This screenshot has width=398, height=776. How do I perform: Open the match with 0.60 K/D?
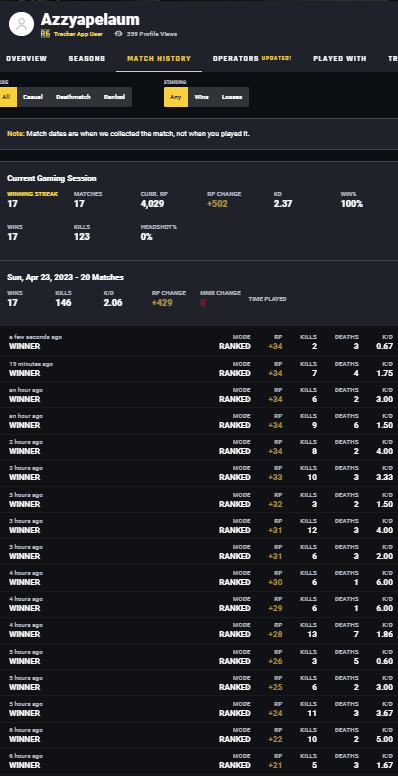pyautogui.click(x=199, y=656)
